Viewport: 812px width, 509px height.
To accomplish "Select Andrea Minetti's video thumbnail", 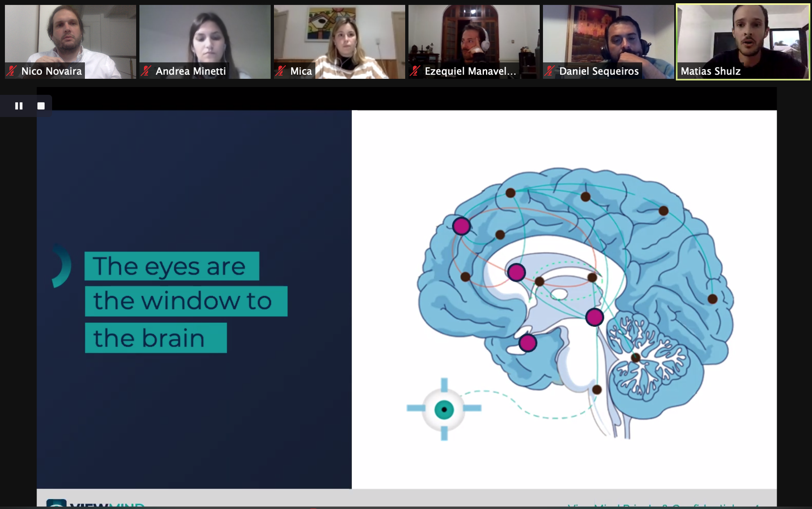I will (x=205, y=37).
